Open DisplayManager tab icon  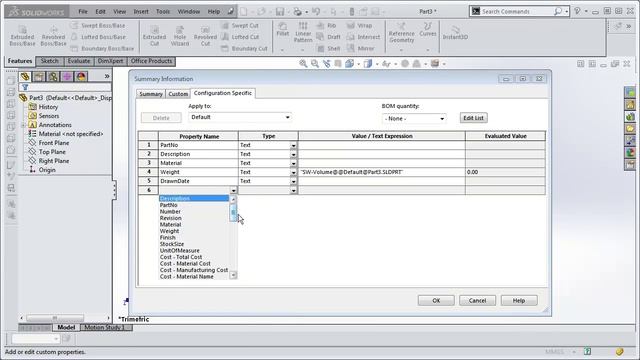81,76
